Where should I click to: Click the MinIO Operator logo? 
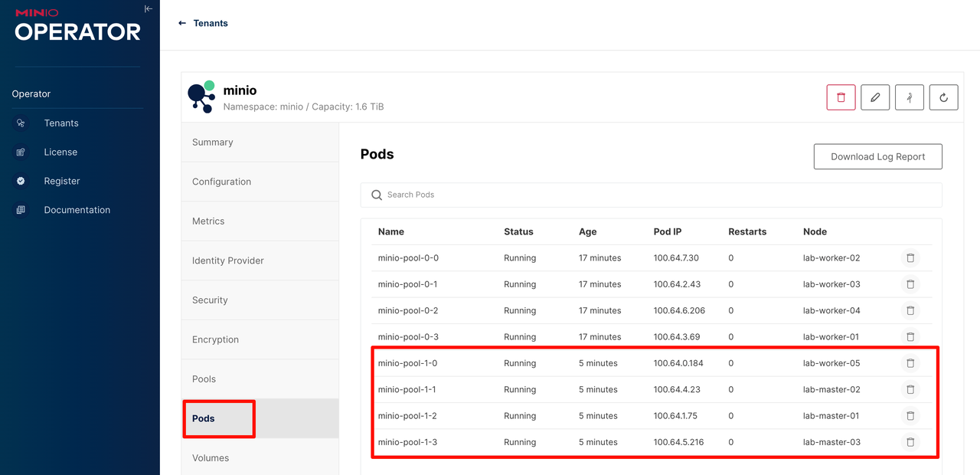[x=77, y=25]
